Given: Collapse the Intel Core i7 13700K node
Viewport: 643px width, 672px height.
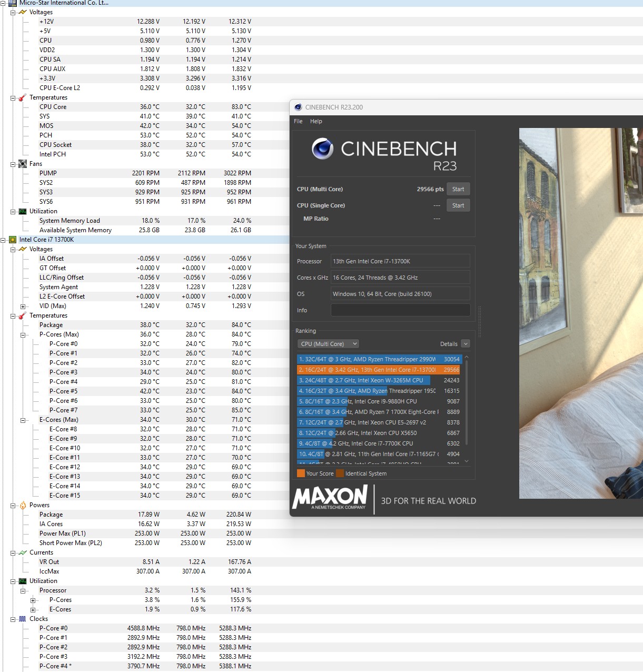Looking at the screenshot, I should (x=3, y=240).
